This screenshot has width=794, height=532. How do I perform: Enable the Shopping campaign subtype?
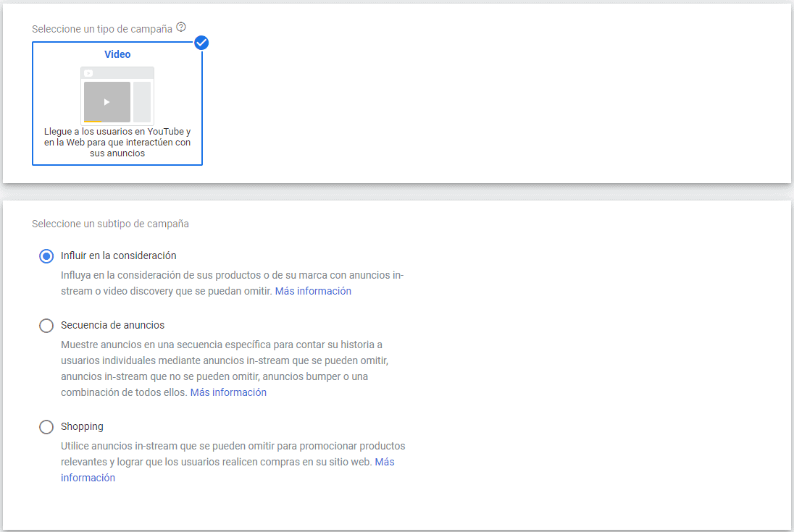coord(46,426)
